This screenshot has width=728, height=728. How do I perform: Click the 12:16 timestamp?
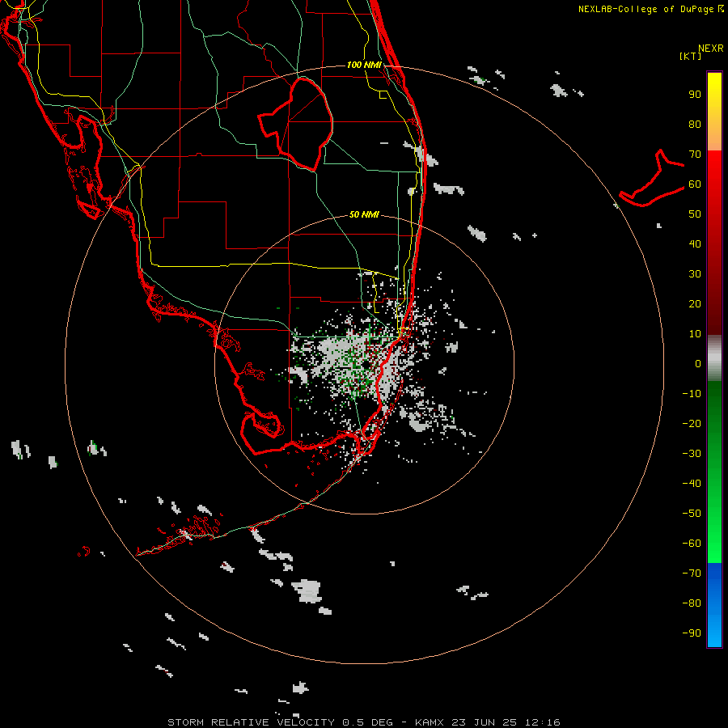542,722
